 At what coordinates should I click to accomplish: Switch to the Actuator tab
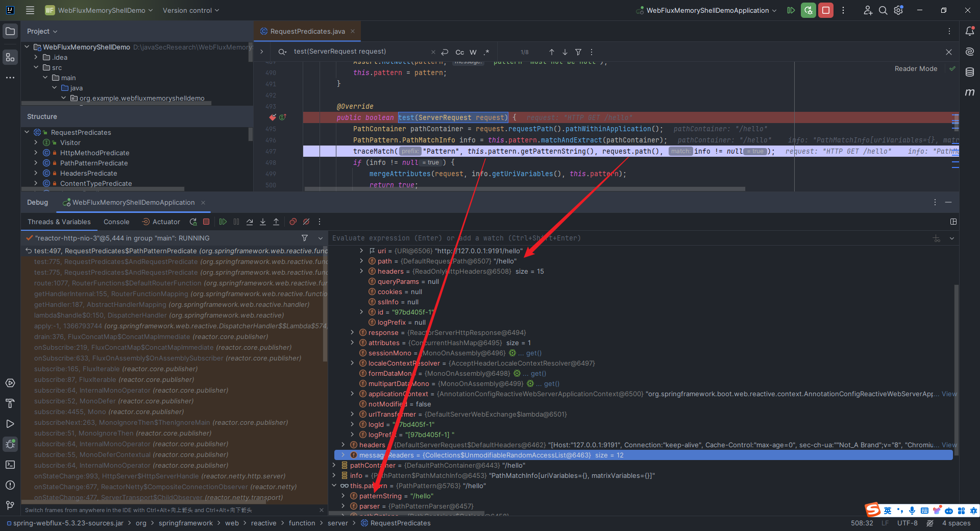pos(161,222)
